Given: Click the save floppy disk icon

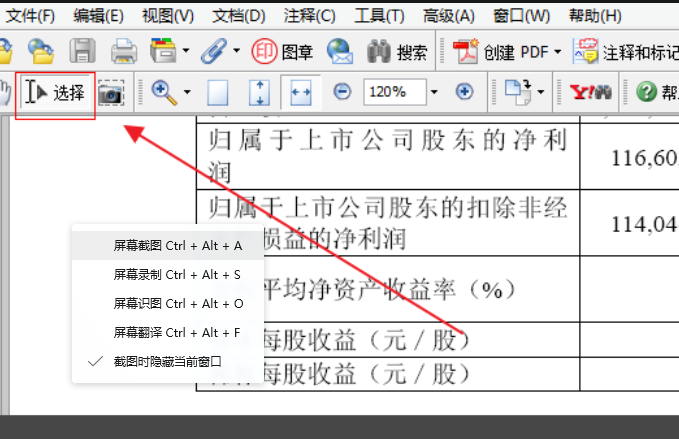Looking at the screenshot, I should click(x=82, y=51).
